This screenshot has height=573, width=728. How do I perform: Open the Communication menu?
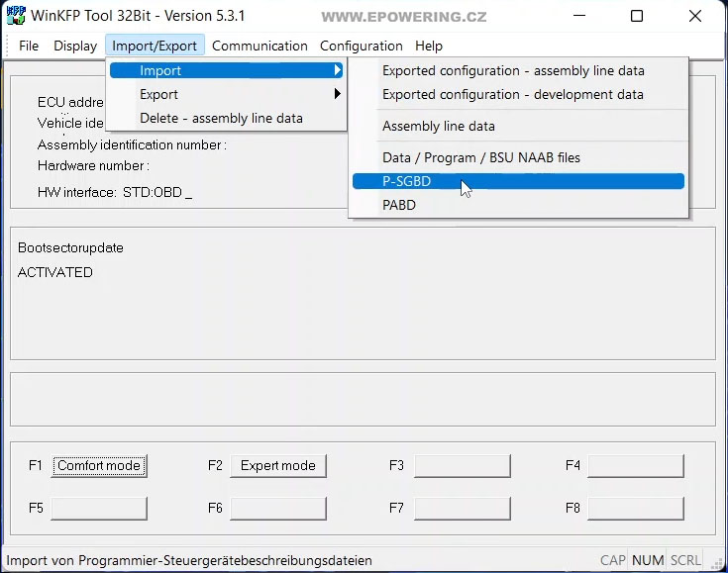click(x=260, y=46)
